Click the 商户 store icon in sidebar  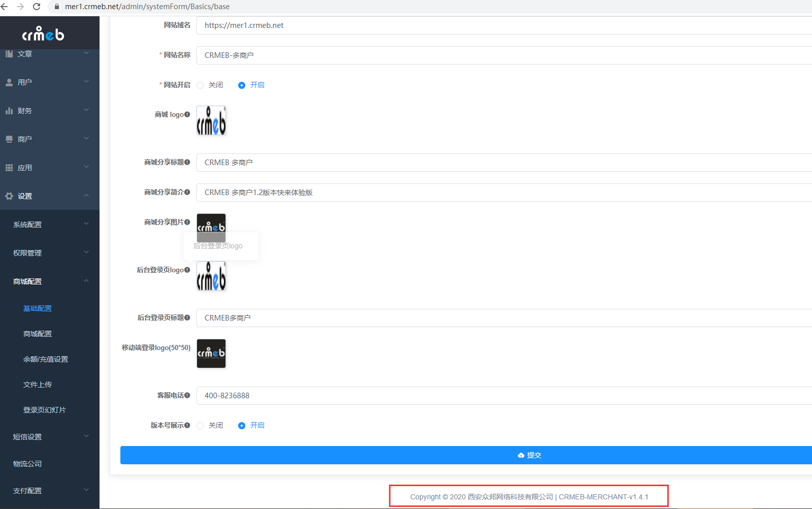click(x=9, y=139)
